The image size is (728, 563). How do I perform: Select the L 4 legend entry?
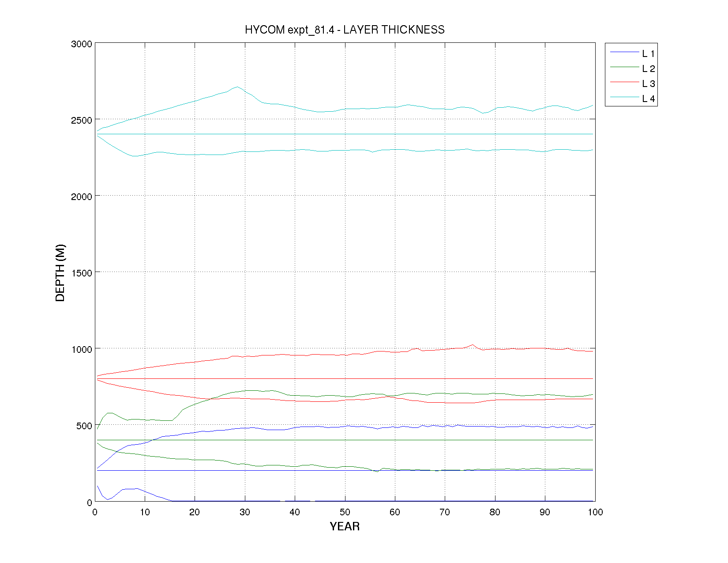point(648,99)
